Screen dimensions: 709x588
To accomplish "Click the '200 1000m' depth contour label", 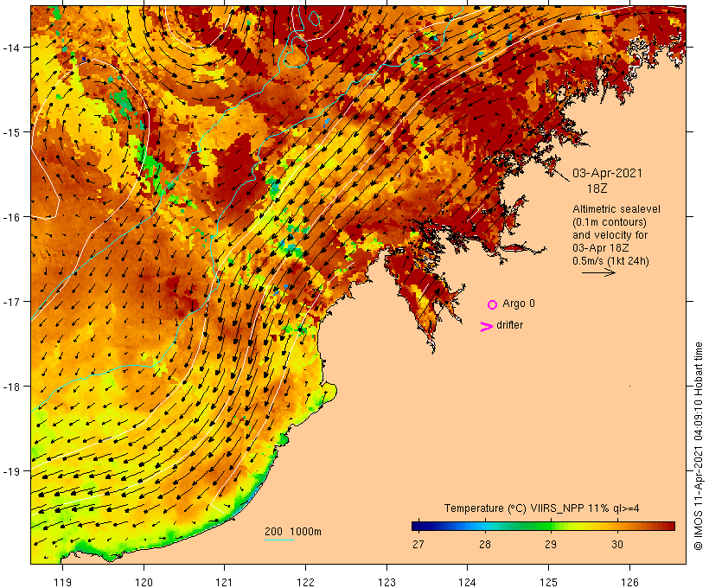I will (x=293, y=532).
